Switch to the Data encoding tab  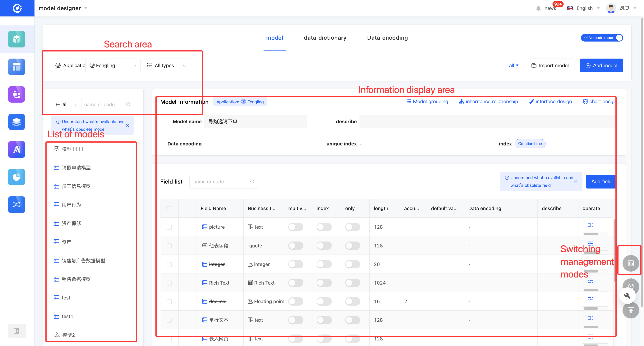pos(387,38)
